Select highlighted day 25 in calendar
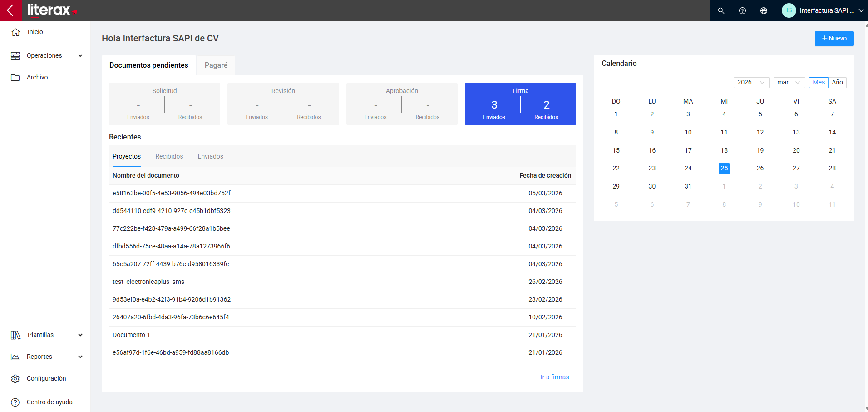Image resolution: width=868 pixels, height=412 pixels. click(724, 168)
